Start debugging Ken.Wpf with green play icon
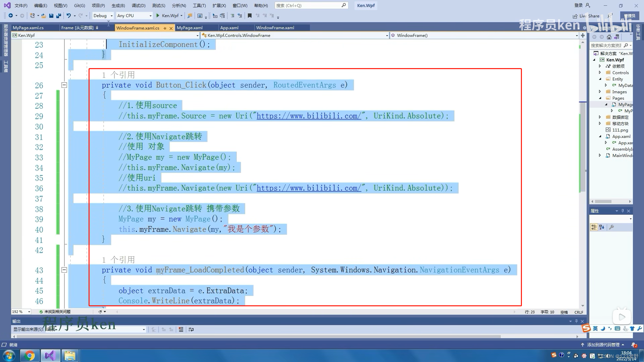The width and height of the screenshot is (644, 362). [x=158, y=15]
